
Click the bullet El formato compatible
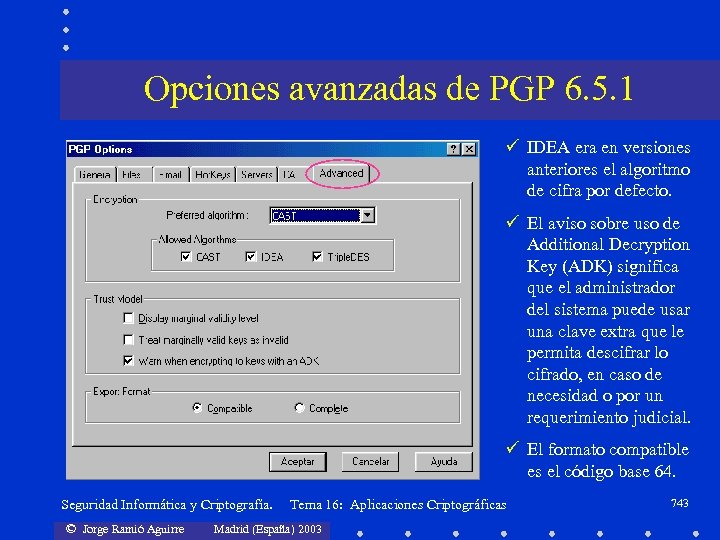(608, 460)
